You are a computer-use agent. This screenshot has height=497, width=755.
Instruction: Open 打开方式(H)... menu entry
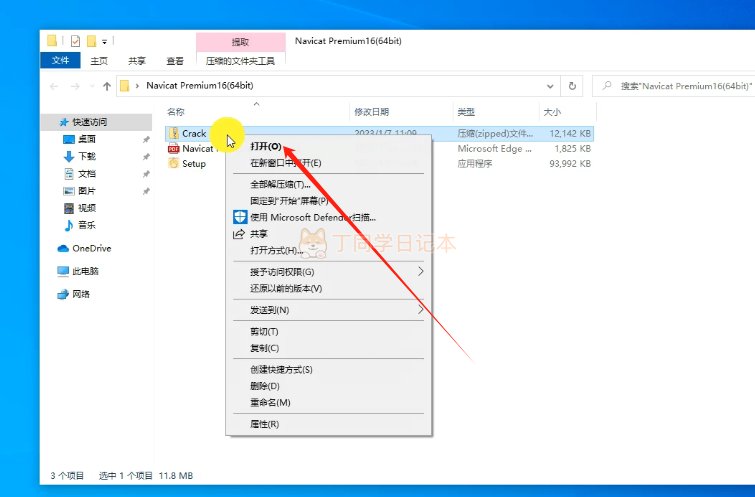click(x=276, y=250)
